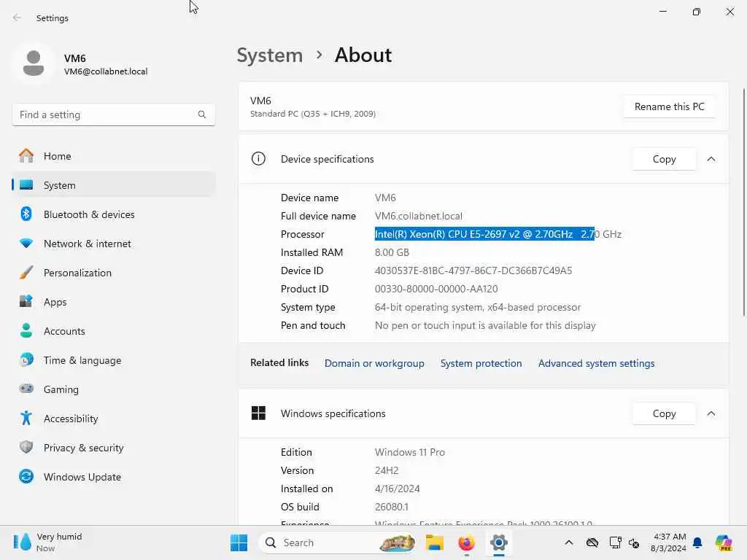
Task: Click the notification bell icon
Action: click(x=697, y=542)
